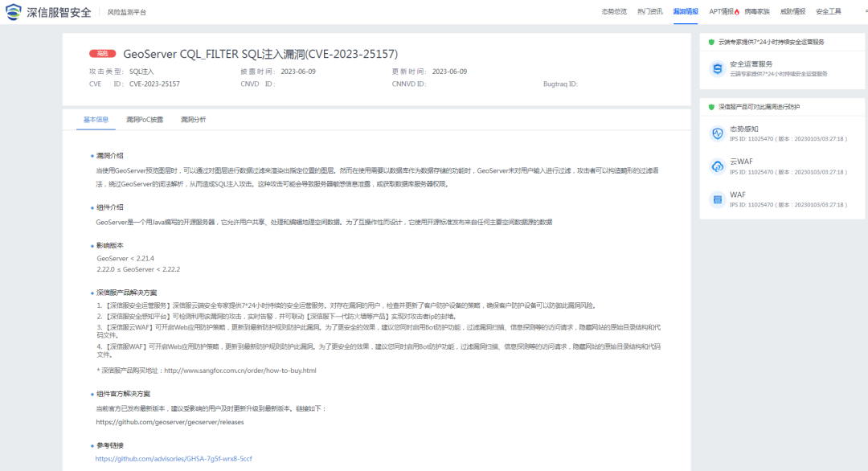Click the 漏洞介绍 section heading
Screen dimensions: 868x471
[x=109, y=156]
